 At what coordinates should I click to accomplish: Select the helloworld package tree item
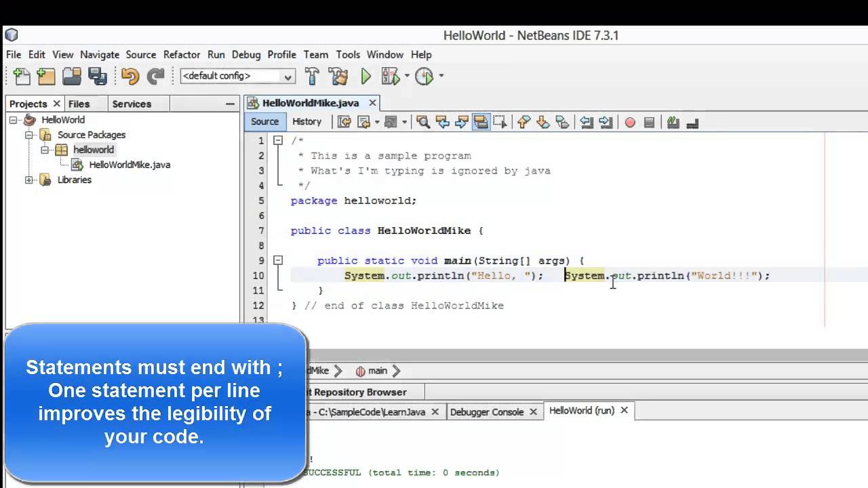tap(94, 150)
